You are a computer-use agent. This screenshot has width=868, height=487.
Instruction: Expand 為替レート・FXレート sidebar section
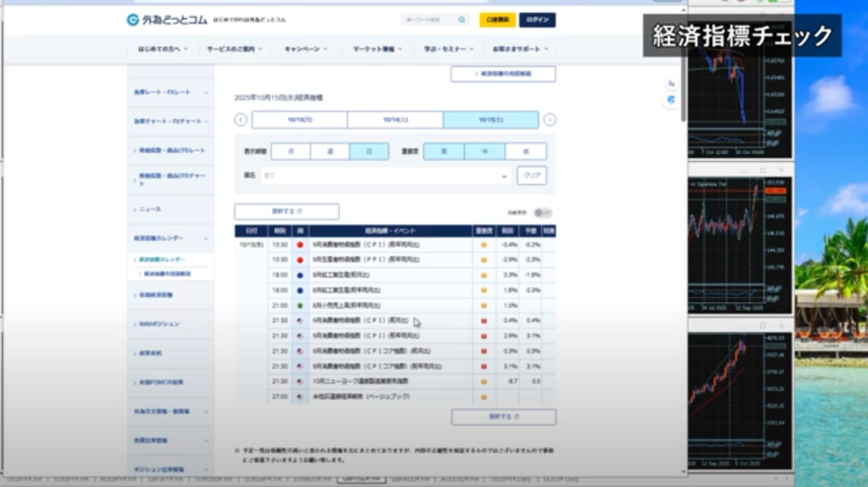coord(170,92)
